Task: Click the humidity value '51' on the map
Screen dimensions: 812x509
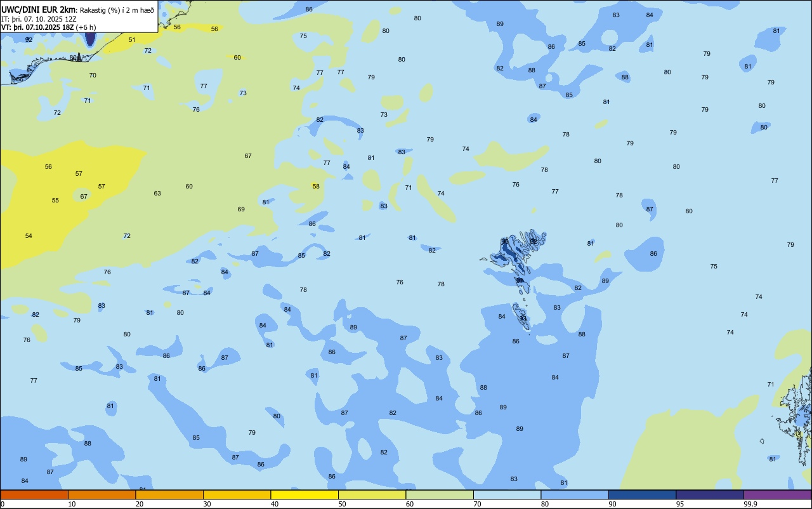Action: [x=132, y=39]
